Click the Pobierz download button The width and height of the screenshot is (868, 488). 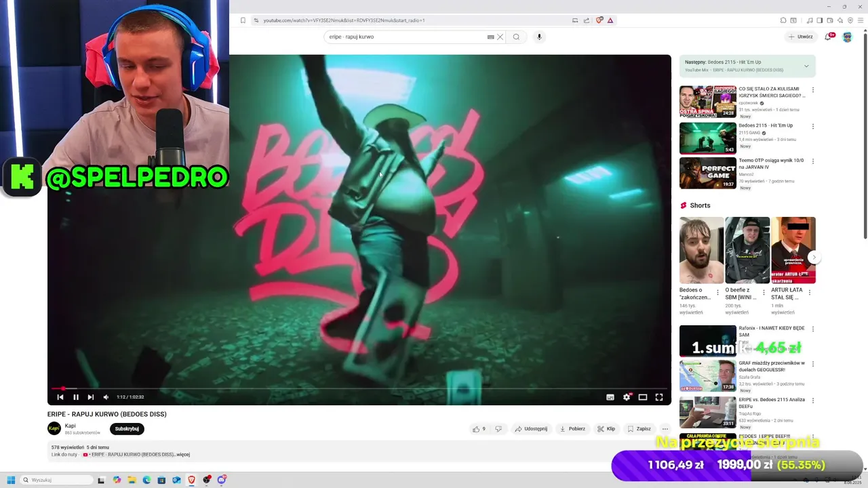pyautogui.click(x=572, y=428)
